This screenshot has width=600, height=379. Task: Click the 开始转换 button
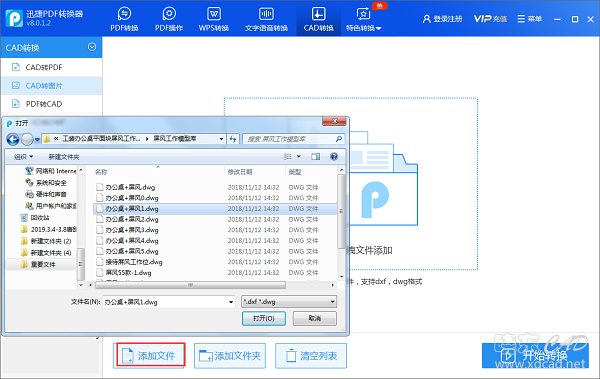535,356
